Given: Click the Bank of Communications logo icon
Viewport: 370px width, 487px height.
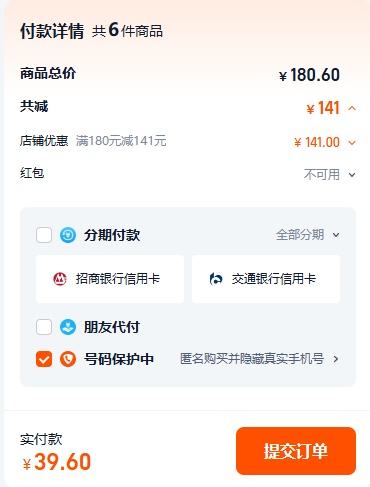Looking at the screenshot, I should [216, 279].
